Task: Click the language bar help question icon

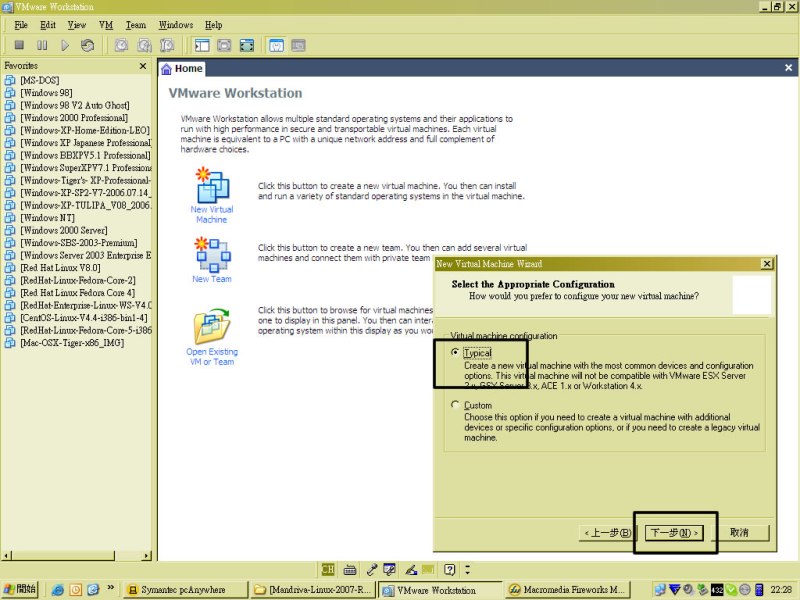Action: [449, 569]
